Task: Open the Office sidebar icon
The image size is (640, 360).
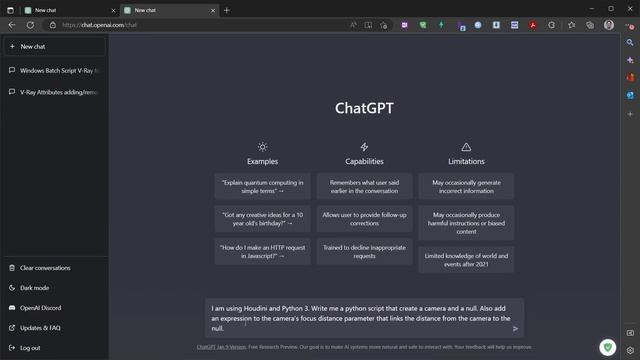Action: coord(630,78)
